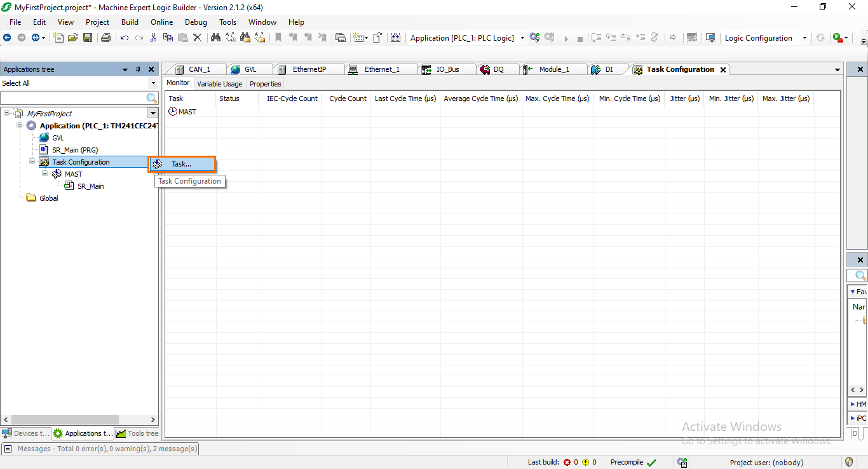Choose Task... from the context menu
Viewport: 868px width, 469px height.
pyautogui.click(x=182, y=164)
